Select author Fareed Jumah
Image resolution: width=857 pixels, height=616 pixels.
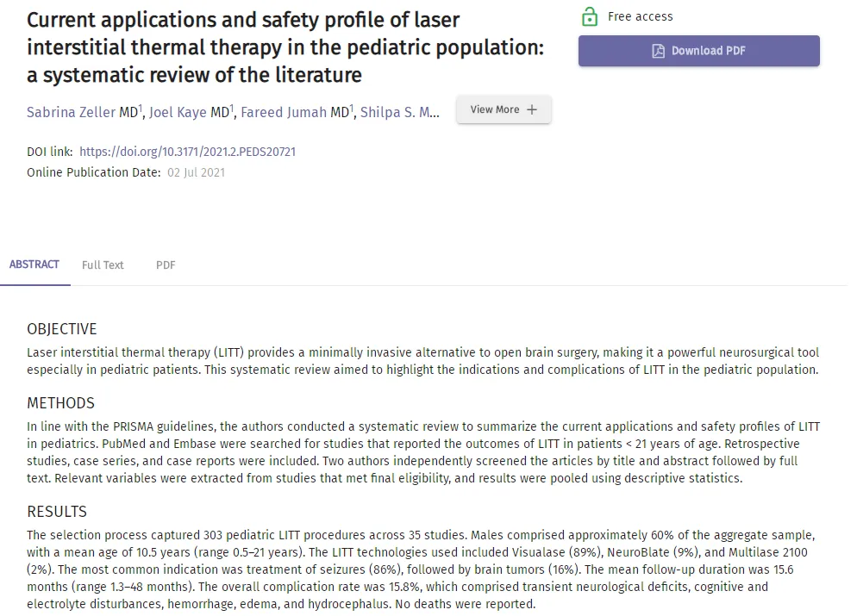[x=284, y=113]
